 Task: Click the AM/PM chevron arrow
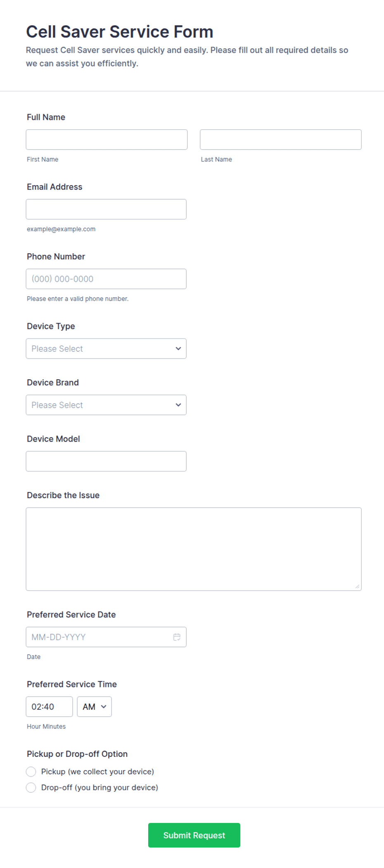click(x=104, y=707)
